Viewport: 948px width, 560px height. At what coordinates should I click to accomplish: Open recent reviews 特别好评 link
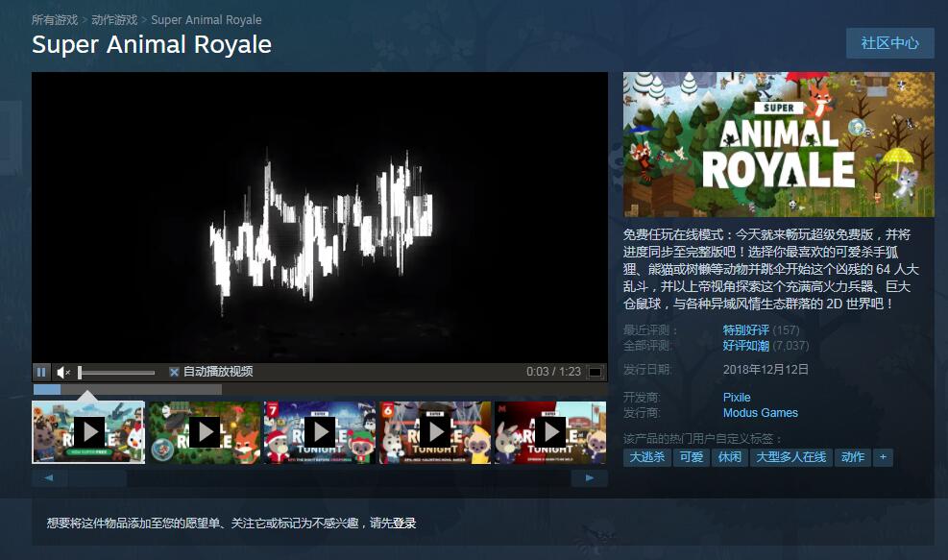(746, 330)
